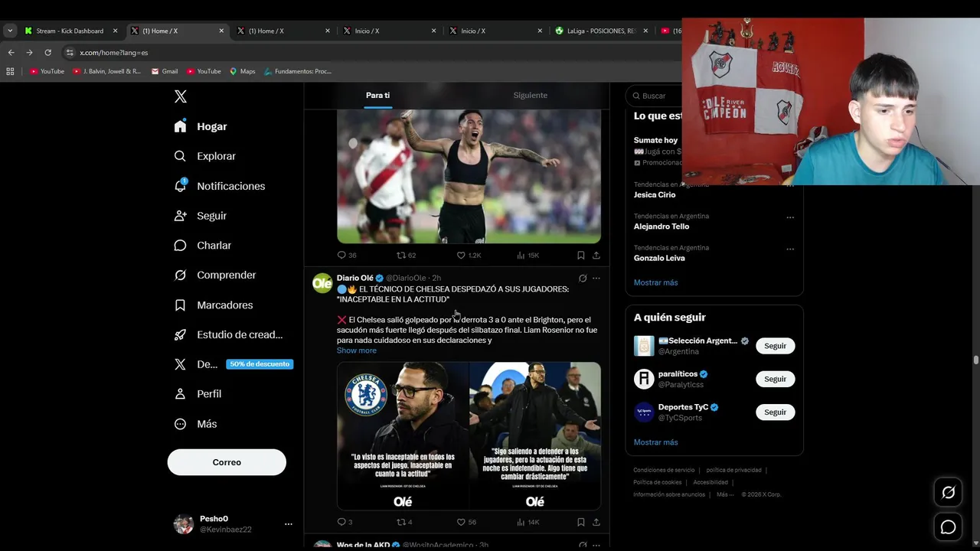This screenshot has height=551, width=980.
Task: Open Estudio de creadores rocket item
Action: [x=228, y=334]
